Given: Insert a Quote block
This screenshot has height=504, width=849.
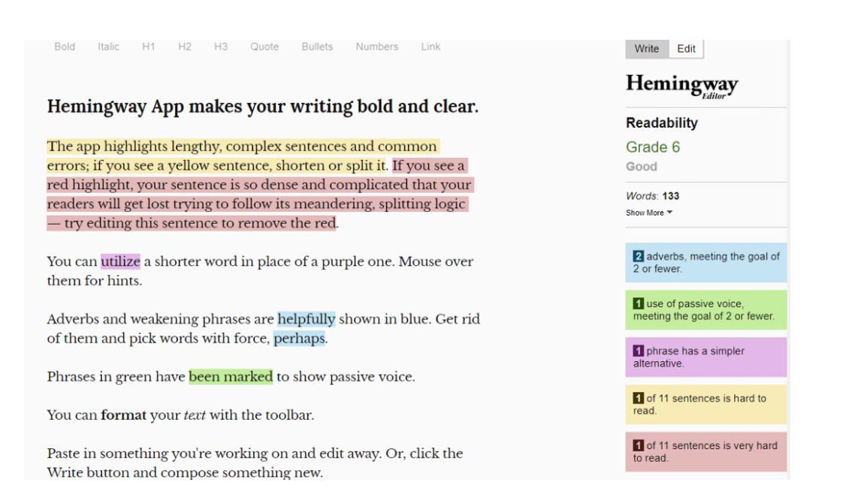Looking at the screenshot, I should [264, 47].
